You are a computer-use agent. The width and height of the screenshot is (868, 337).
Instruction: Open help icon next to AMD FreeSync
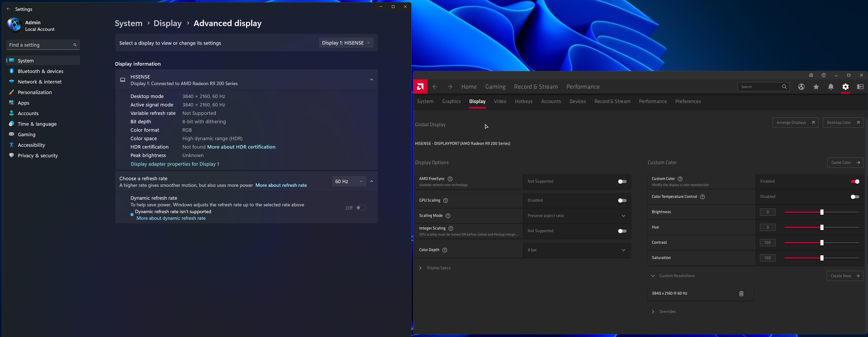click(x=450, y=179)
